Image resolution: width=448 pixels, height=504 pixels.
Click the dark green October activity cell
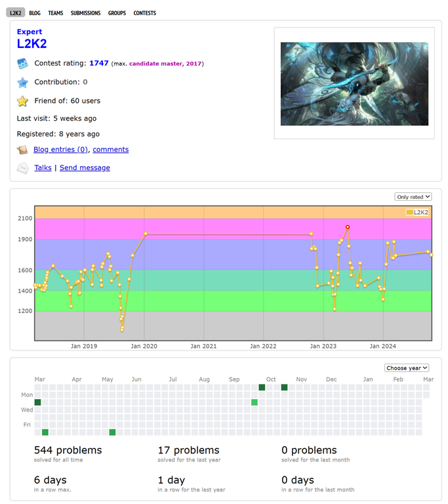tap(285, 387)
